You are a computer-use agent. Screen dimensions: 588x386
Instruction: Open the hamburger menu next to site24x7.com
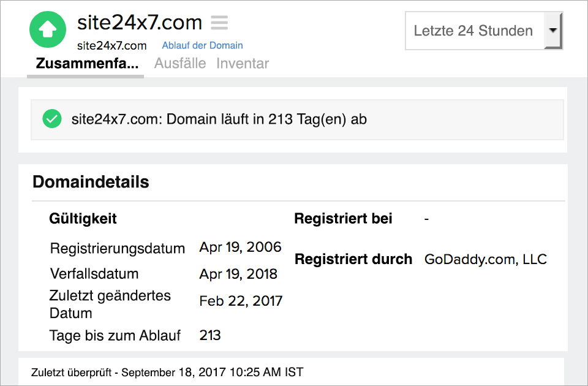point(219,23)
